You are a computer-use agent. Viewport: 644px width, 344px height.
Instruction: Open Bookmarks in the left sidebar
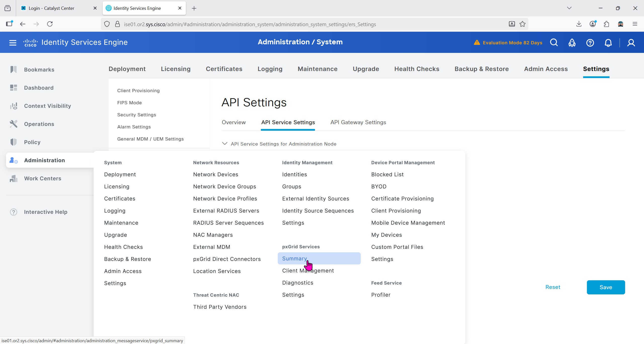[39, 70]
